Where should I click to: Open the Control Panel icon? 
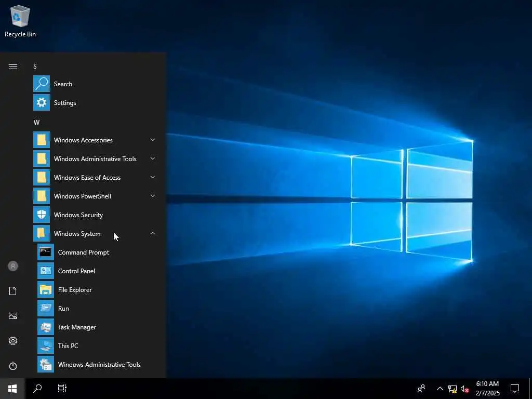46,271
